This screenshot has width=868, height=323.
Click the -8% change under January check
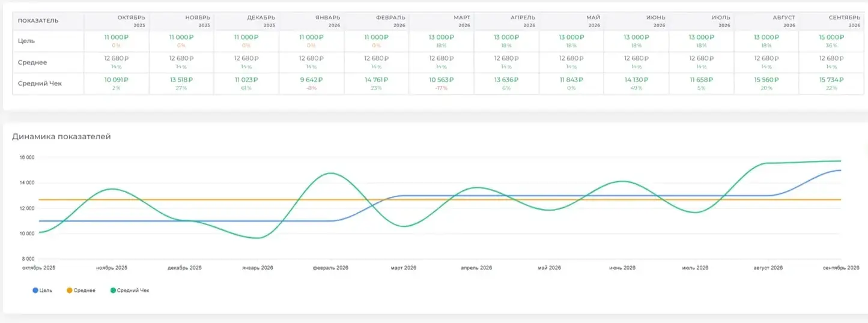(x=311, y=88)
